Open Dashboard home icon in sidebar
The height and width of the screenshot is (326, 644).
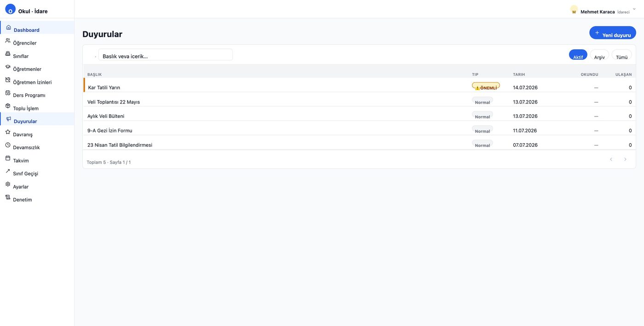(x=8, y=27)
